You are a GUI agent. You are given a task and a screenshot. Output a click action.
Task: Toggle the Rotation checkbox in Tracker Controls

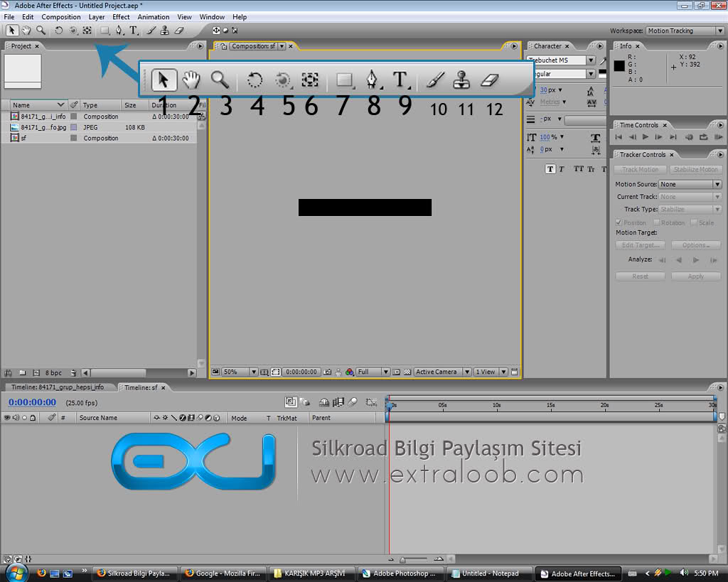(x=656, y=222)
